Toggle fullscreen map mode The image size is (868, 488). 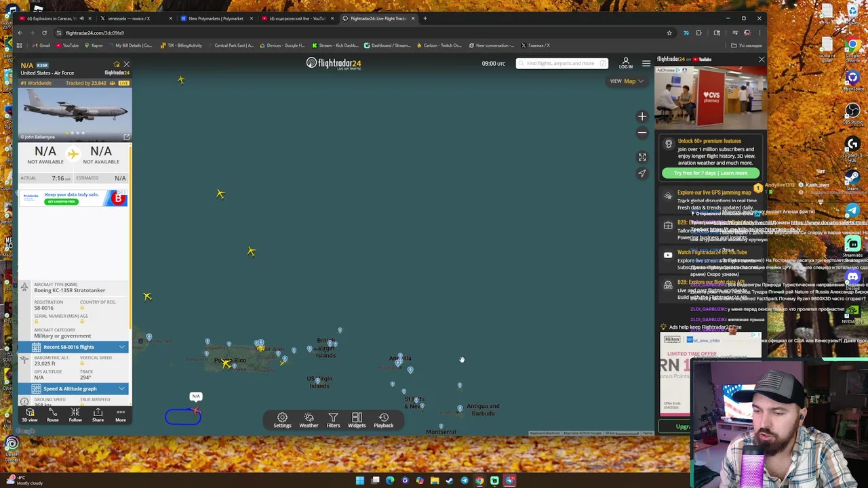tap(642, 157)
